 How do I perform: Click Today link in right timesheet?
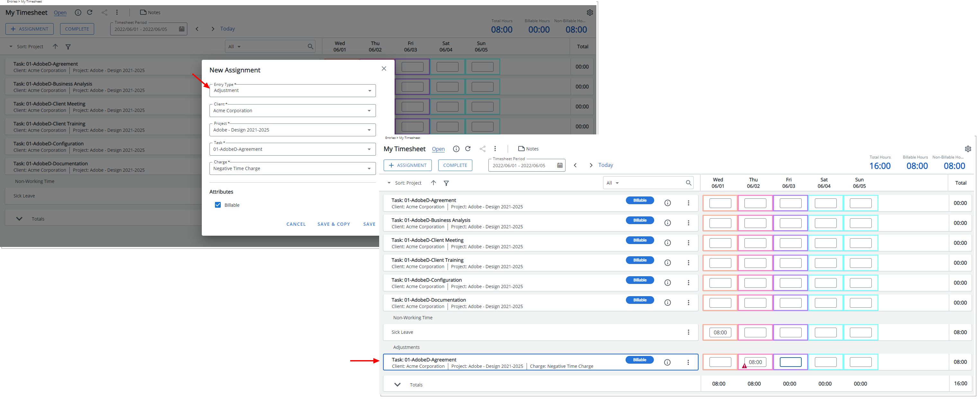605,165
